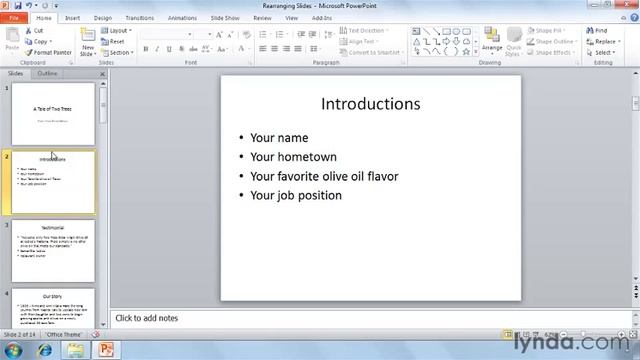The height and width of the screenshot is (360, 640).
Task: Toggle underline formatting
Action: pos(169,49)
